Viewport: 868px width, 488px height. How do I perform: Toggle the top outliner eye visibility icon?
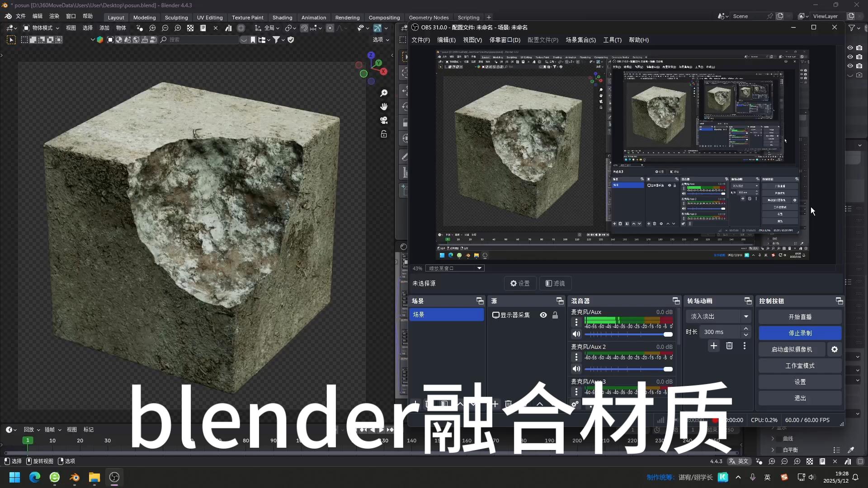pos(850,48)
